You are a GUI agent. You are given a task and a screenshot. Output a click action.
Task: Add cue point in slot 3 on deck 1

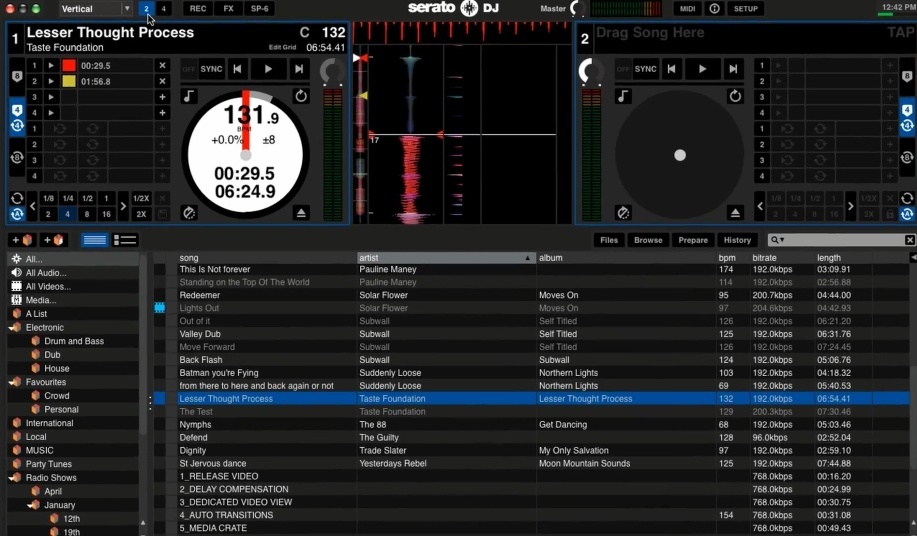click(x=163, y=97)
